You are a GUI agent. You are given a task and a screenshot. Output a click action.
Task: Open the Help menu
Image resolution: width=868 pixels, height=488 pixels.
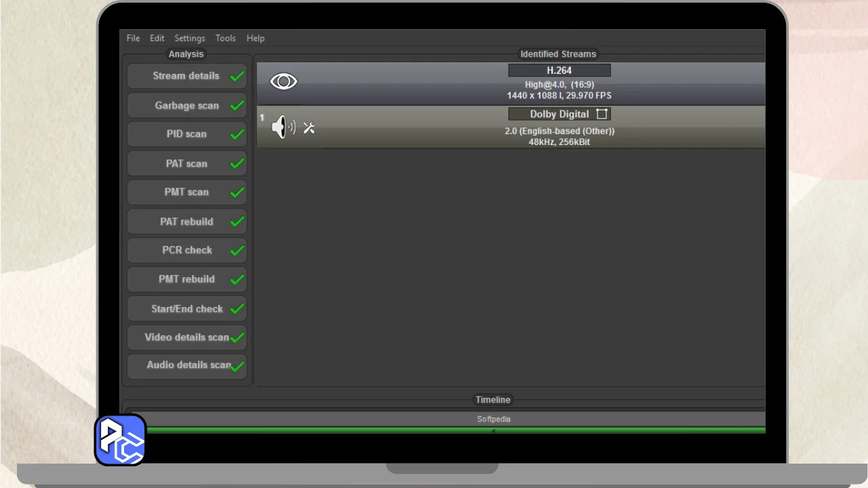[x=256, y=39]
